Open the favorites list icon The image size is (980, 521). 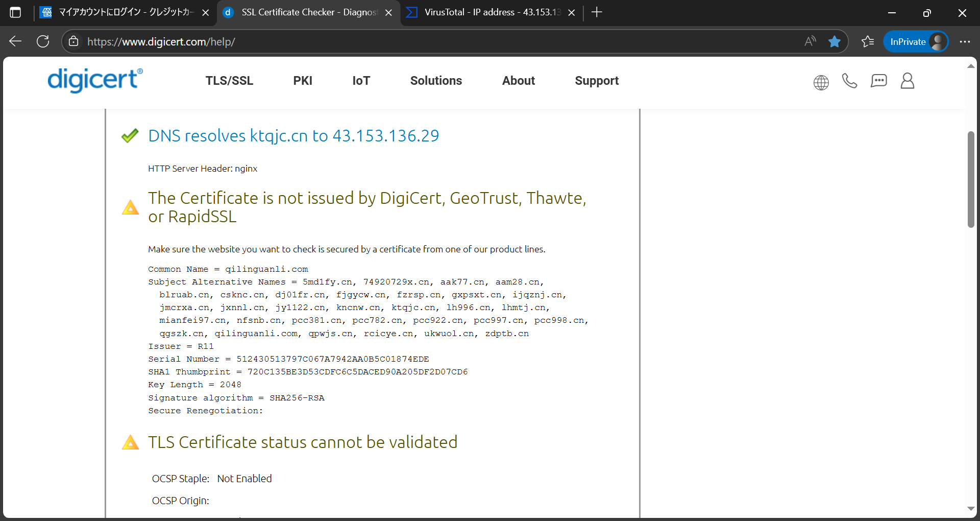(x=868, y=41)
